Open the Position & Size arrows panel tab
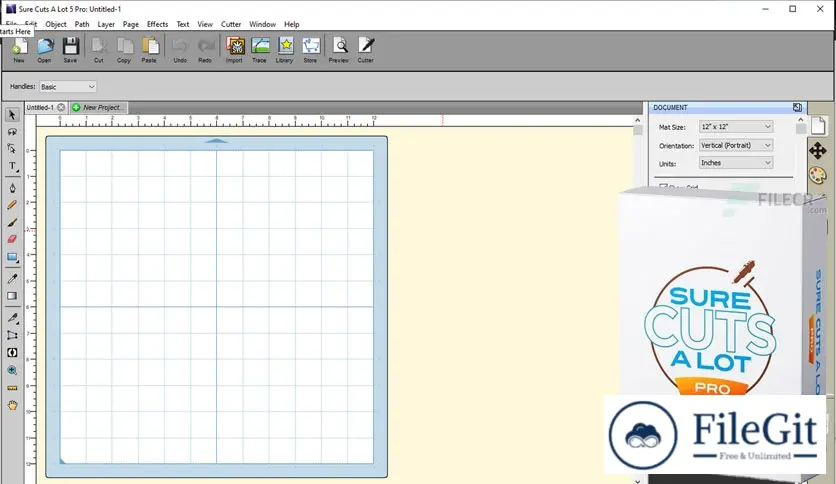 coord(818,151)
